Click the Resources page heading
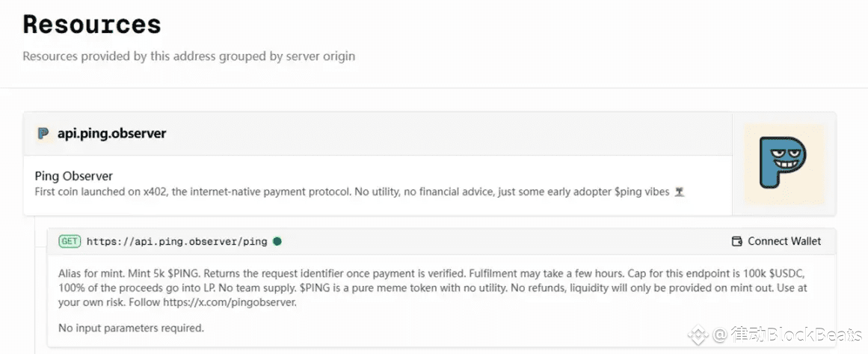868x354 pixels. 92,24
